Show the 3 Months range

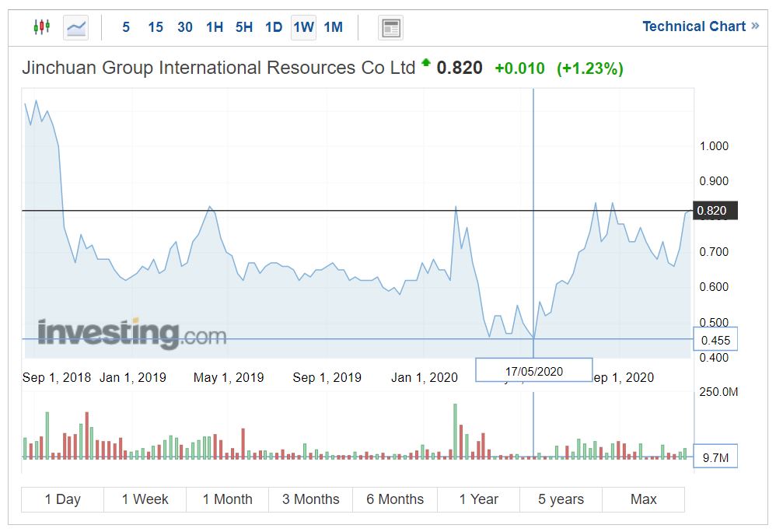(x=311, y=499)
